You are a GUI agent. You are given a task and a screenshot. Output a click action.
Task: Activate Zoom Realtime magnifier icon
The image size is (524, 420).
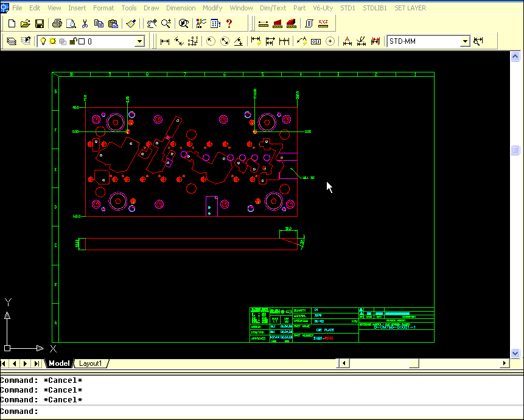(166, 23)
